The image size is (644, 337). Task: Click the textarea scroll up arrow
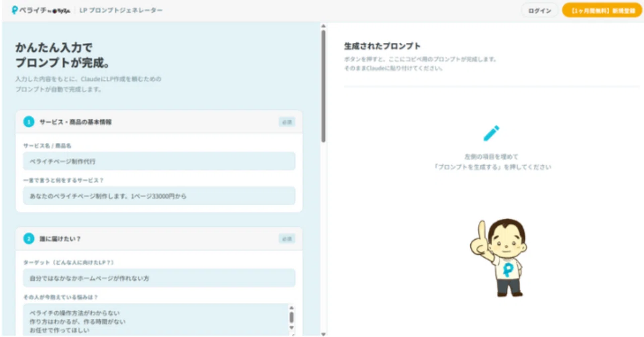pyautogui.click(x=291, y=308)
